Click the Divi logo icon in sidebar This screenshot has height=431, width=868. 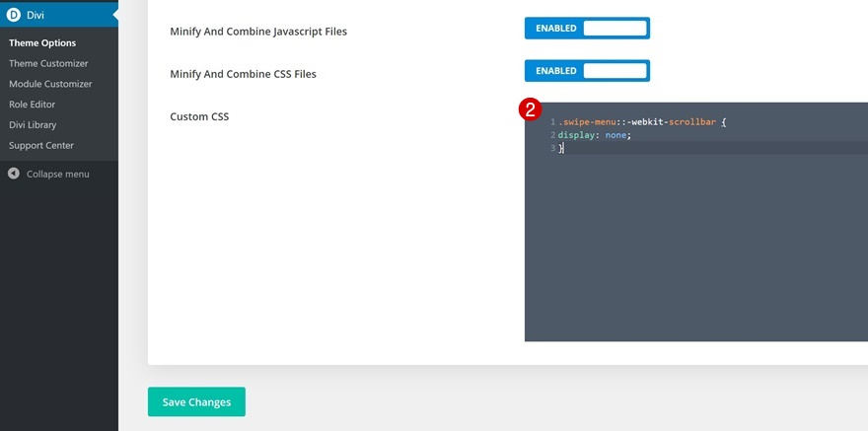tap(13, 15)
